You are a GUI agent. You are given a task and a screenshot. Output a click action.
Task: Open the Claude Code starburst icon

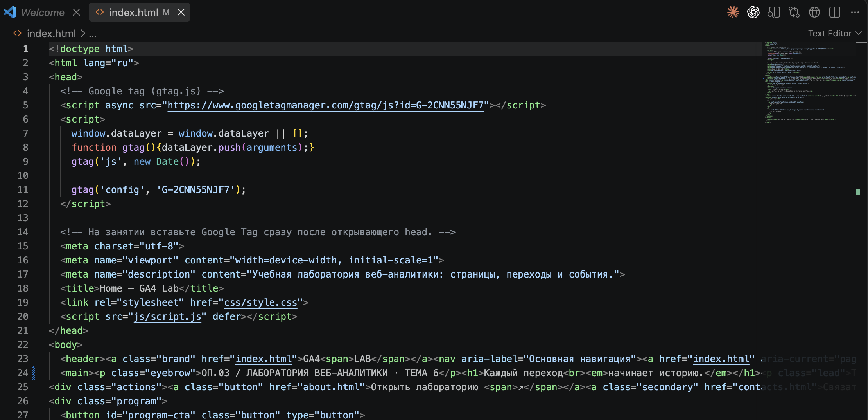pos(733,12)
